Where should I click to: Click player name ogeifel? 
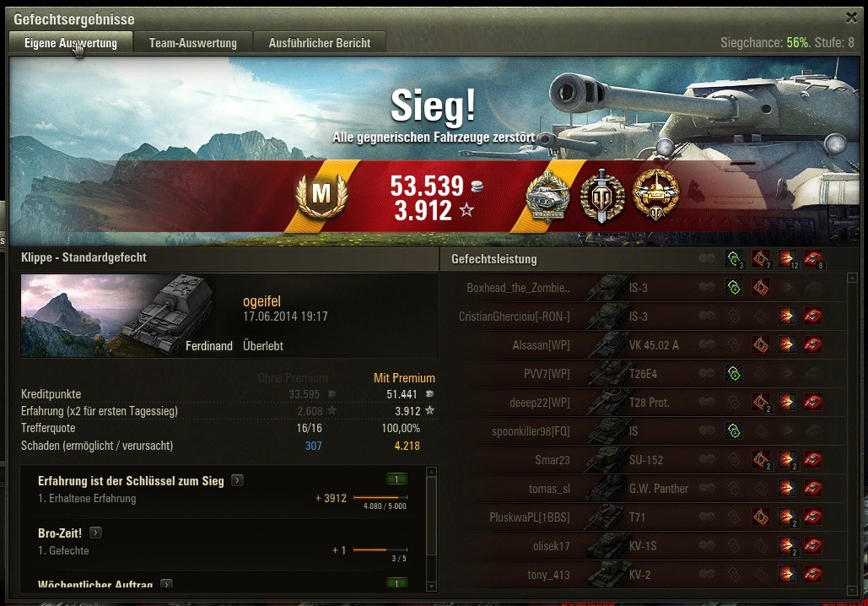(x=261, y=301)
